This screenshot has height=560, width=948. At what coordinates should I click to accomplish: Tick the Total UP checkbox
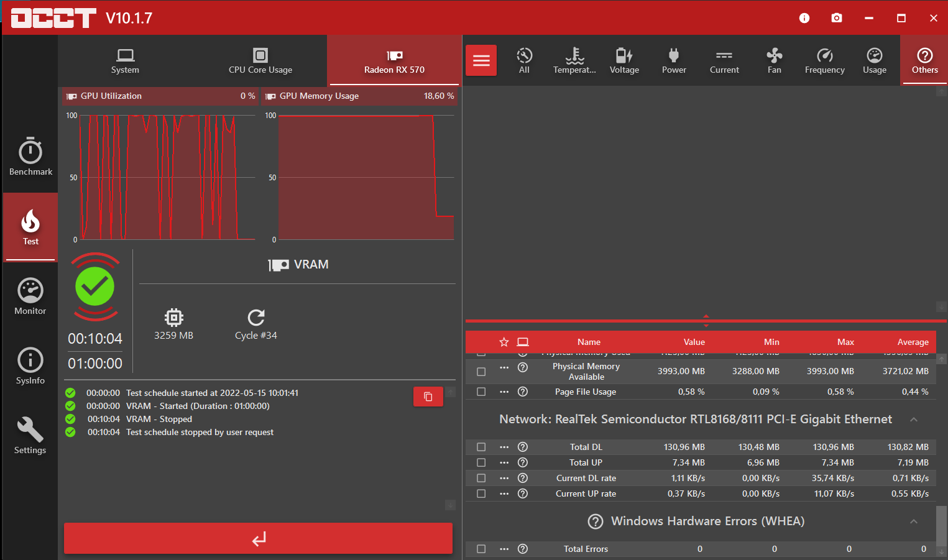pyautogui.click(x=481, y=462)
